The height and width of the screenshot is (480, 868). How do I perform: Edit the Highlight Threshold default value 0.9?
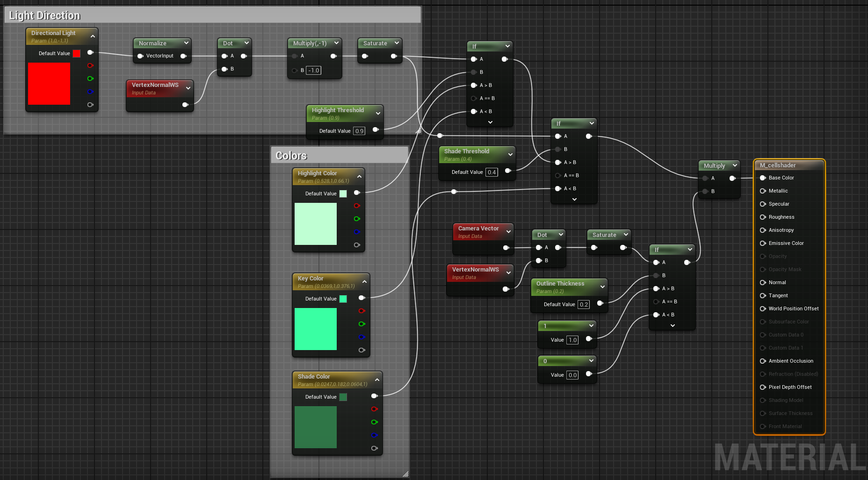359,131
